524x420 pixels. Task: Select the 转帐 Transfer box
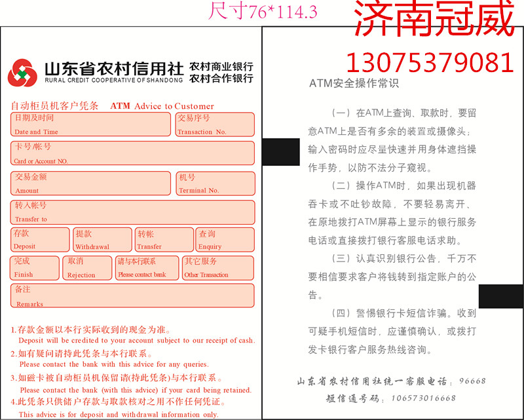[164, 240]
